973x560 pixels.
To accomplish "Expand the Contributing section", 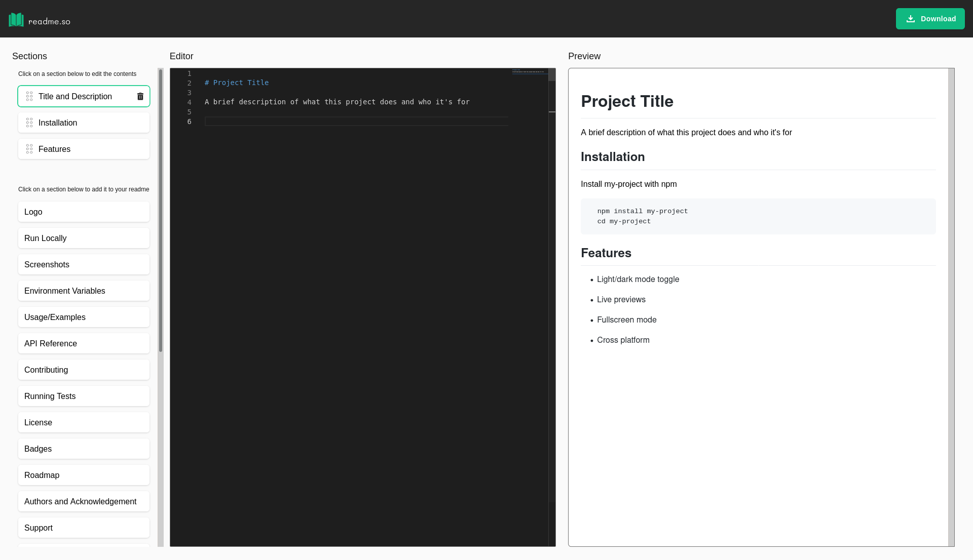I will (84, 370).
